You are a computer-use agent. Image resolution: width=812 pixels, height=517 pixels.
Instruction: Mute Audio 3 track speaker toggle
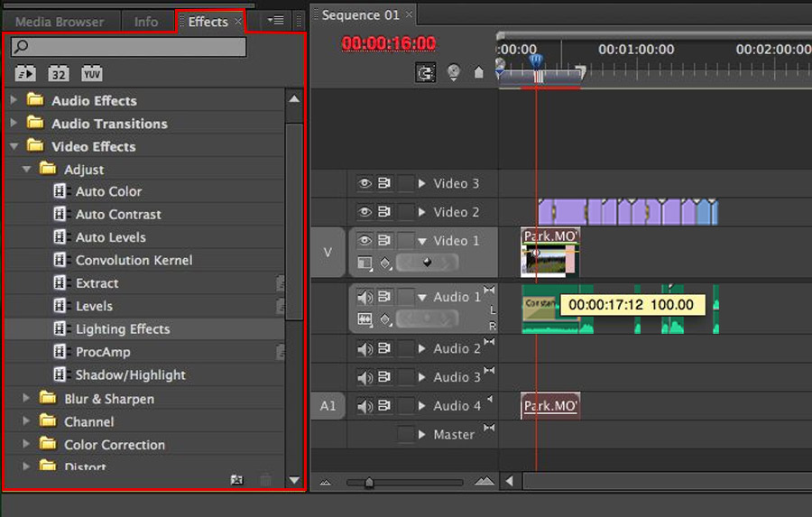(x=364, y=377)
